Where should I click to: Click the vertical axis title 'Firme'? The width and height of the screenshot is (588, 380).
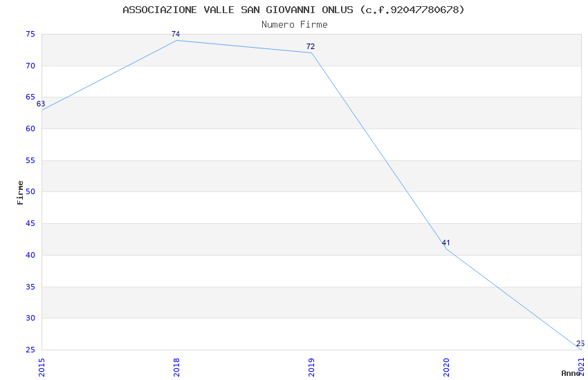(20, 193)
